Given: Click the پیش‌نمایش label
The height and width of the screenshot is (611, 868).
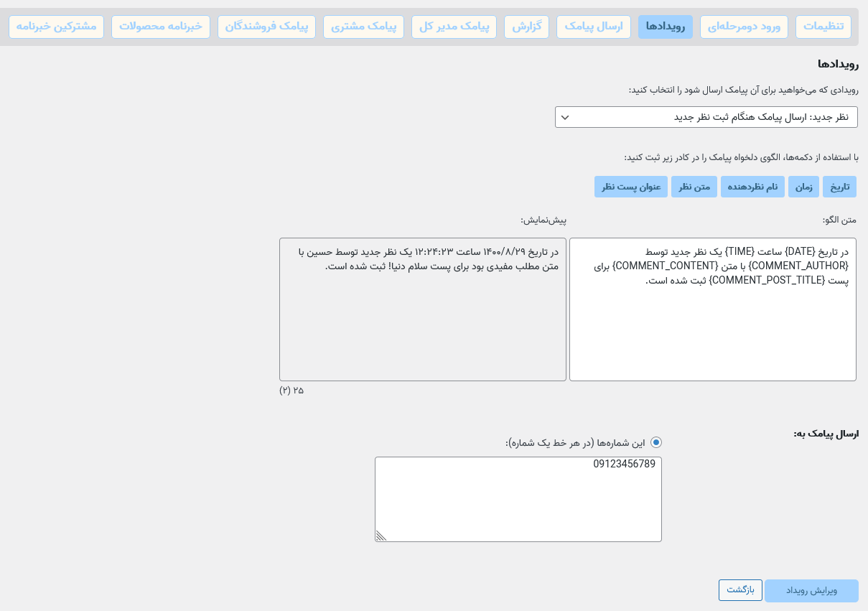Looking at the screenshot, I should 543,219.
